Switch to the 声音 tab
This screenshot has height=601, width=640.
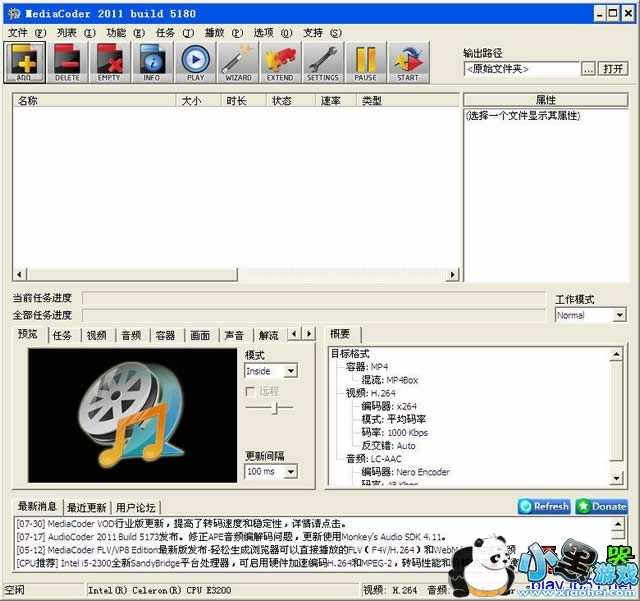tap(234, 336)
